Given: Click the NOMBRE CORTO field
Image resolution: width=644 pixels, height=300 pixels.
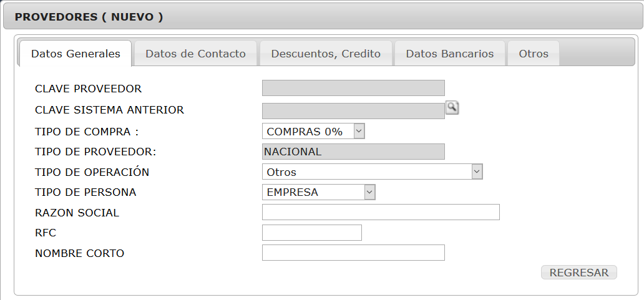Looking at the screenshot, I should tap(353, 253).
